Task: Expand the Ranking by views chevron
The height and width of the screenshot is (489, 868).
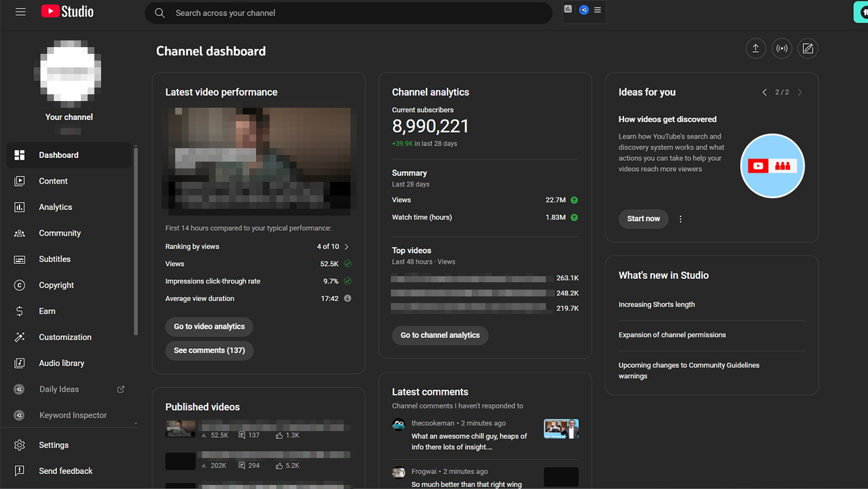Action: 347,247
